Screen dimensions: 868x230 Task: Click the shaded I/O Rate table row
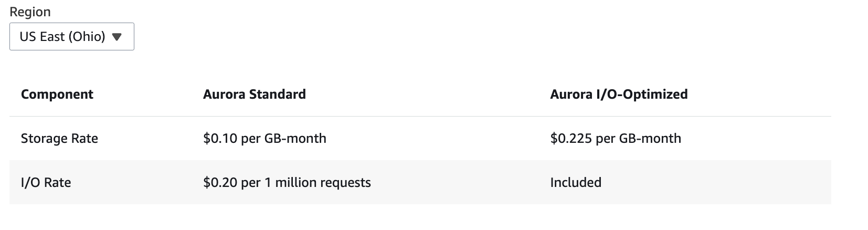(420, 182)
